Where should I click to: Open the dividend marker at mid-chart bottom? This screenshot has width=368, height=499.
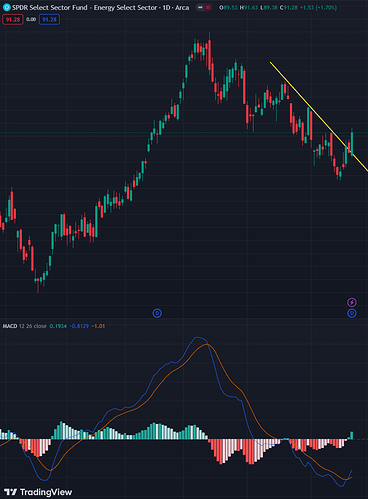coord(157,313)
